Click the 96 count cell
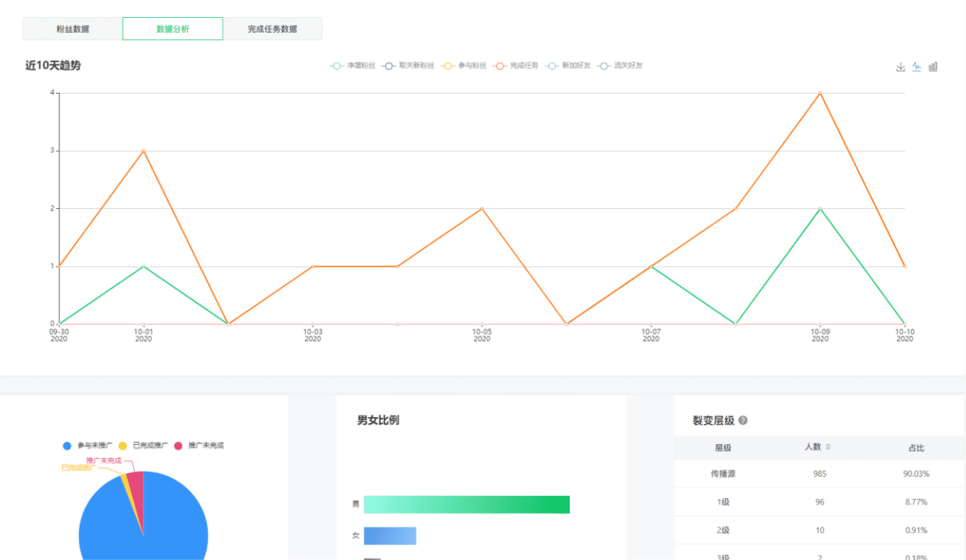The height and width of the screenshot is (560, 966). pos(820,502)
